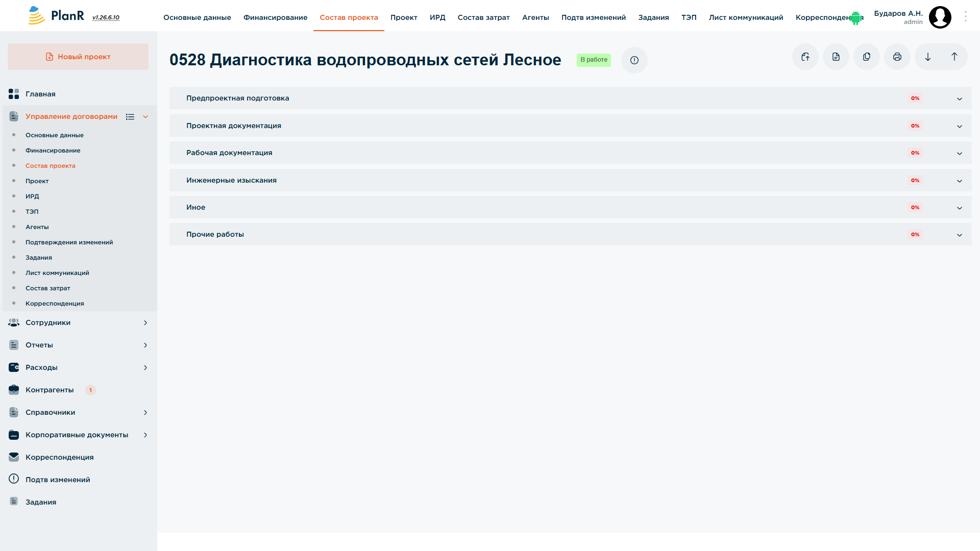Open Лист коммуникаций top tab
The height and width of the screenshot is (551, 980).
746,17
